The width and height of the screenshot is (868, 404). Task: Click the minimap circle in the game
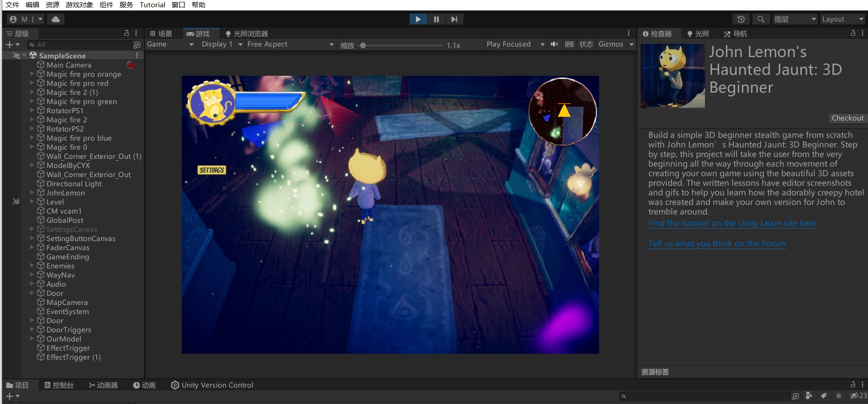(562, 111)
